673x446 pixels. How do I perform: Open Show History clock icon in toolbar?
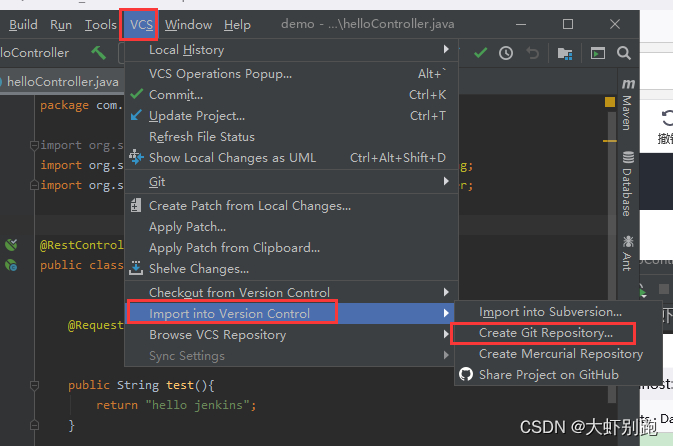[506, 53]
